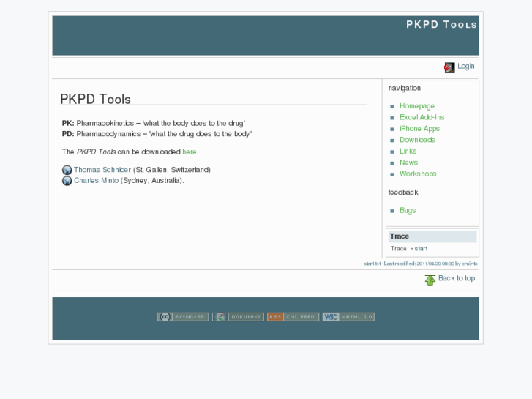
Task: Click the DokuWiki footer badge
Action: click(x=238, y=317)
